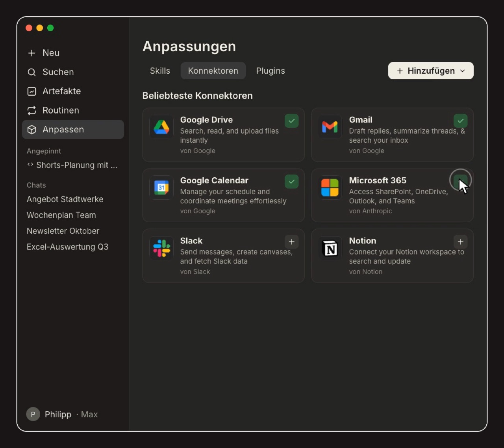The width and height of the screenshot is (504, 448).
Task: Open the Hinzufügen dropdown
Action: point(431,71)
